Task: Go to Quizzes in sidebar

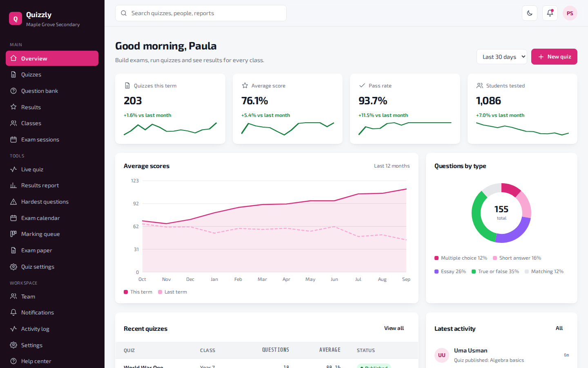Action: pos(52,74)
